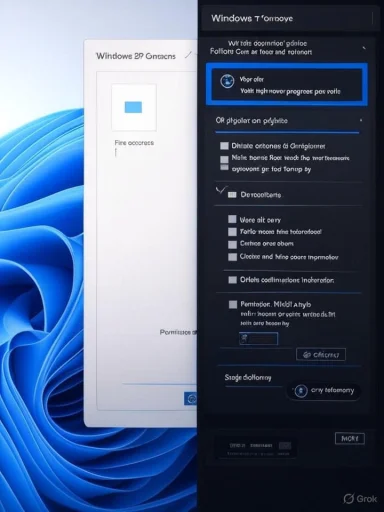Click the 'soin oero hooen hy' text line
This screenshot has height=512, width=384.
(265, 323)
